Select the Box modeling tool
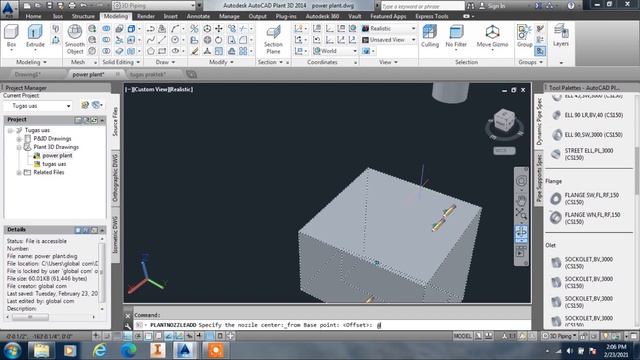Viewport: 640px width, 360px height. (11, 36)
